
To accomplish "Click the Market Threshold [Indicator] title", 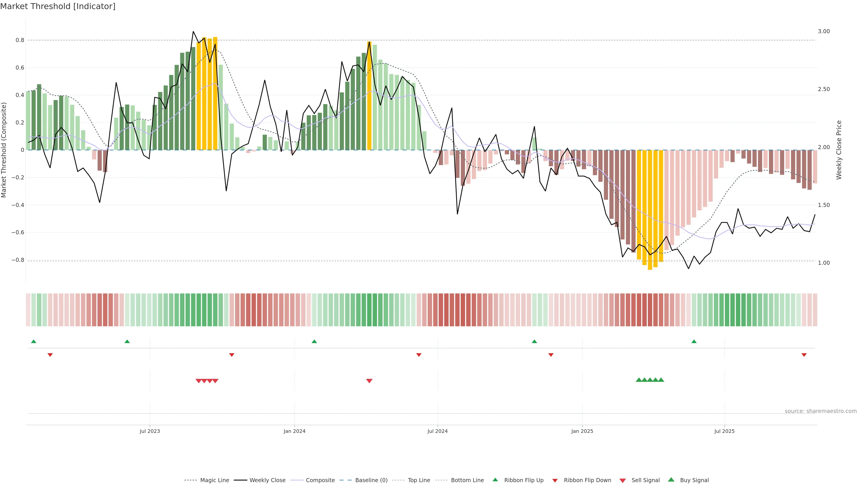I will coord(58,6).
